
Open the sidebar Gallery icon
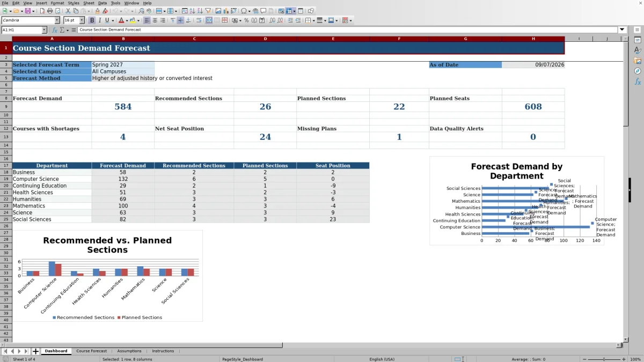tap(638, 61)
